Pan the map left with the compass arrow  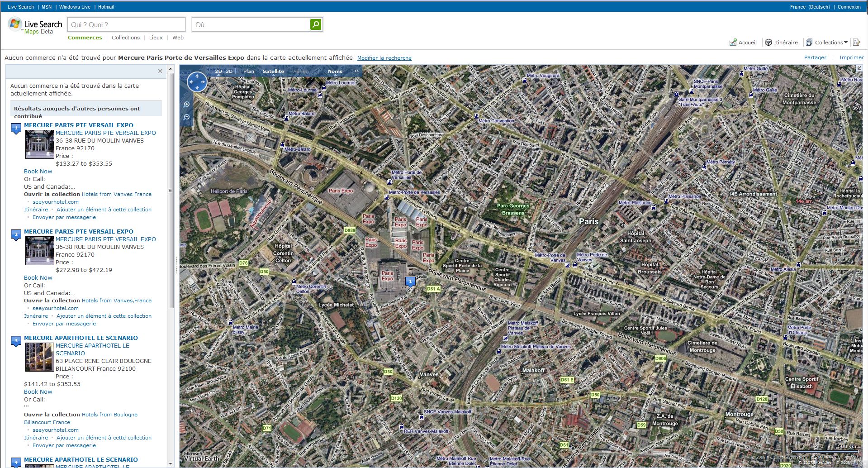point(191,82)
